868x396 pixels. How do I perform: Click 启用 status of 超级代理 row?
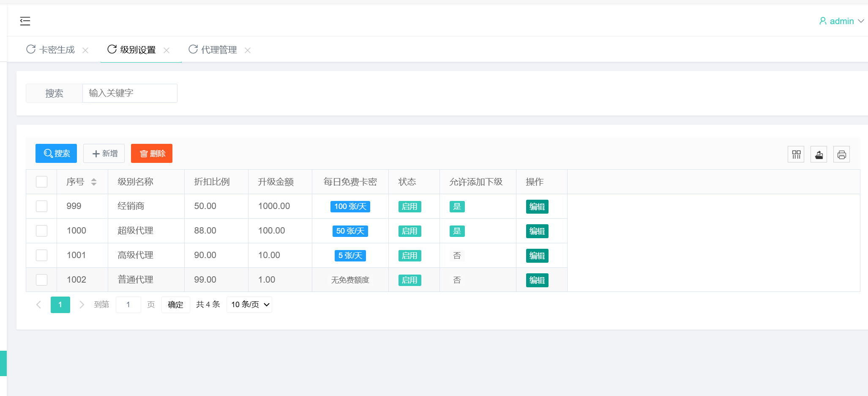pyautogui.click(x=409, y=231)
